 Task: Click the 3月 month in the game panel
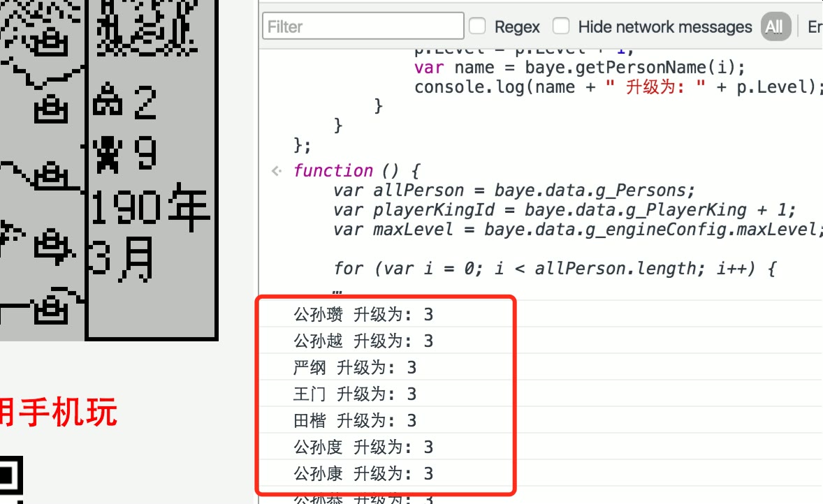click(x=122, y=258)
